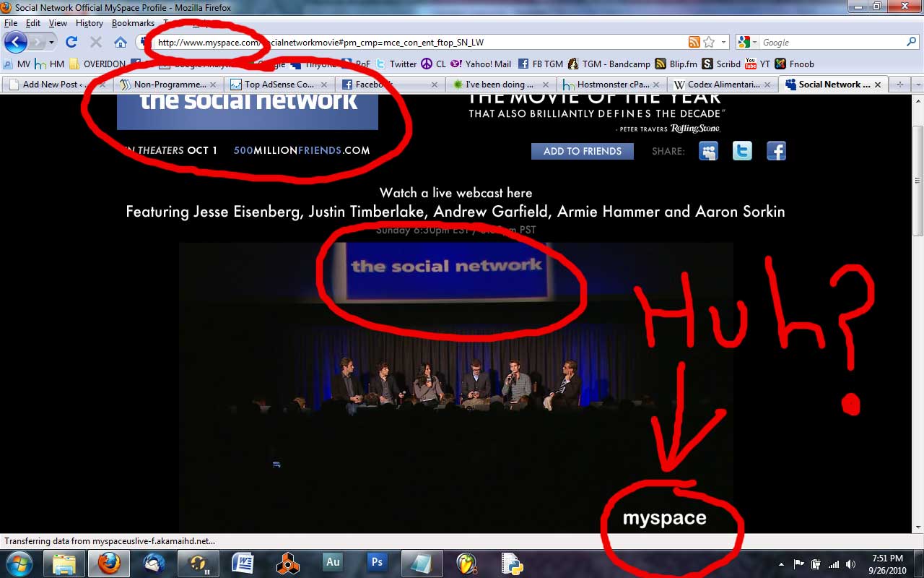Image resolution: width=924 pixels, height=578 pixels.
Task: Open the View menu
Action: point(58,23)
